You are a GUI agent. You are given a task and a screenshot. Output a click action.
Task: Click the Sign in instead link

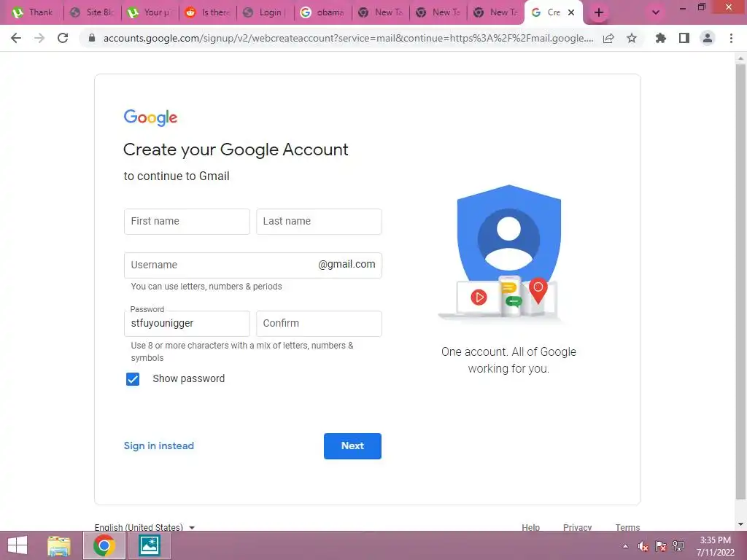pyautogui.click(x=158, y=446)
